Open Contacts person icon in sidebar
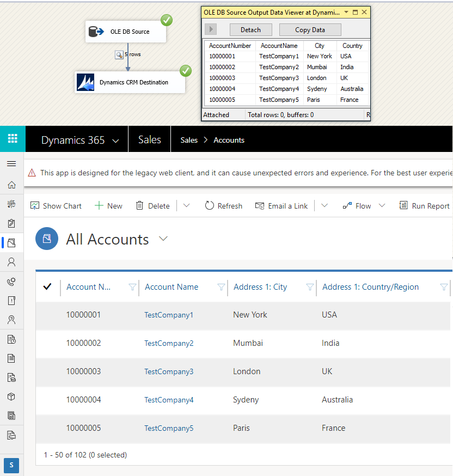This screenshot has height=476, width=453. (x=11, y=262)
